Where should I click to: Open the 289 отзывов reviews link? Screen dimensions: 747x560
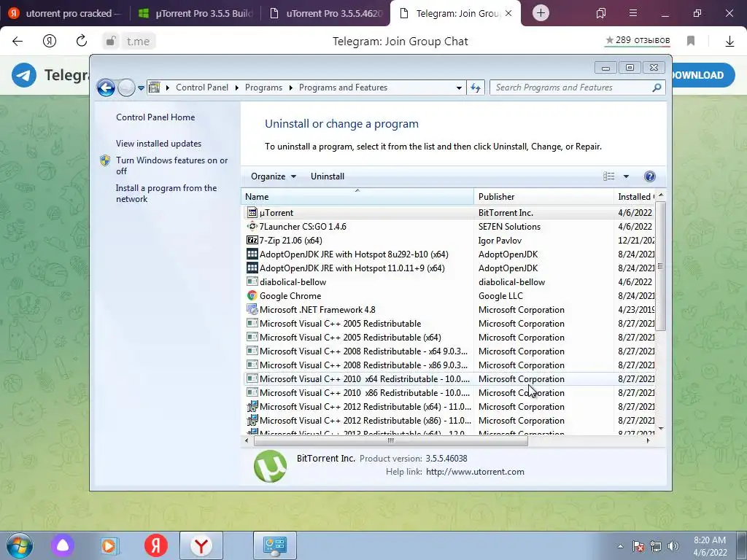click(638, 41)
